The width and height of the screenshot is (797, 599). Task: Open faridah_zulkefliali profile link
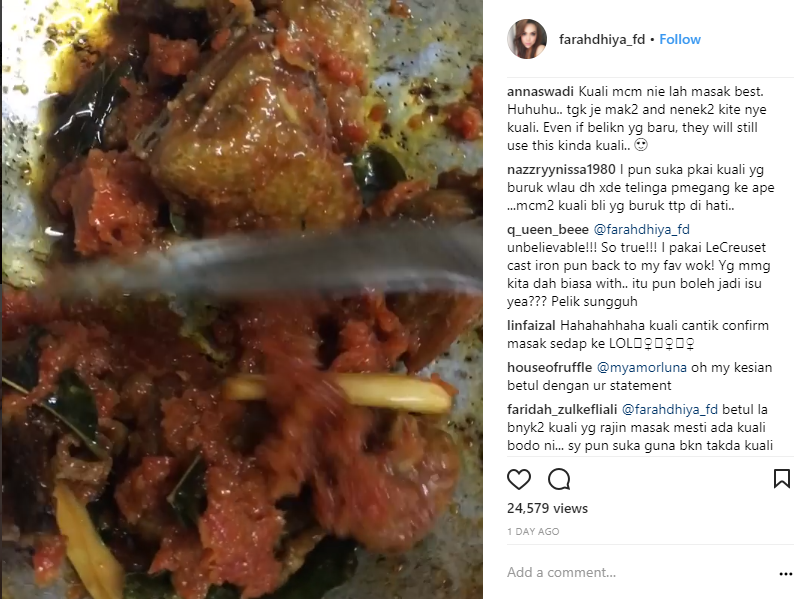[x=563, y=408]
